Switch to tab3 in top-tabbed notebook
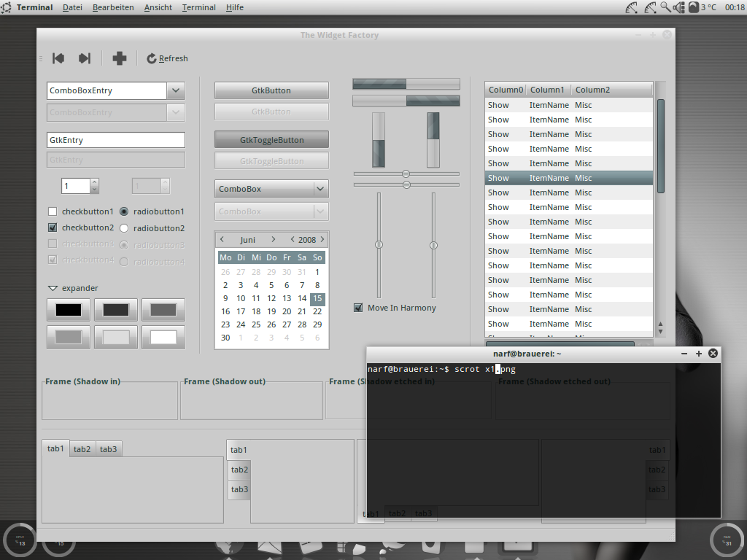Screen dimensions: 747x560 click(108, 449)
